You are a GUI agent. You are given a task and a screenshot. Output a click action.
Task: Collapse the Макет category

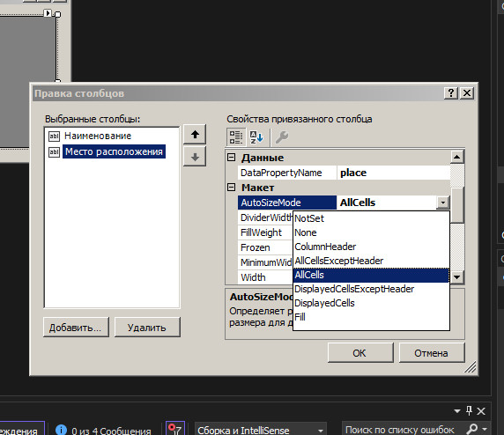[x=231, y=188]
